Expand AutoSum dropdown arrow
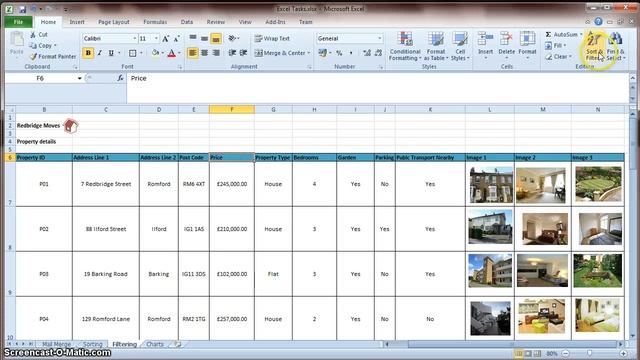Screen dimensions: 640x360 click(581, 35)
